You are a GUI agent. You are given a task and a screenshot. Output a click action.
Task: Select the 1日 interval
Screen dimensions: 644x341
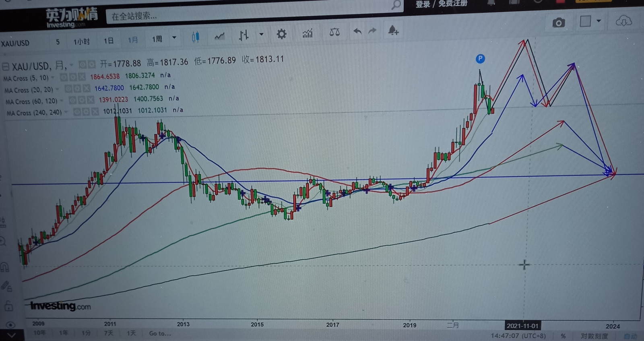(109, 41)
